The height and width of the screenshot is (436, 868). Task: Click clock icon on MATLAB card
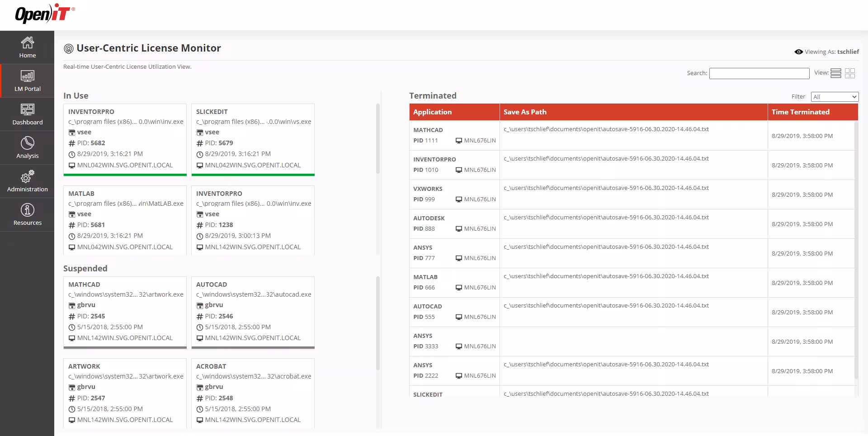(71, 236)
